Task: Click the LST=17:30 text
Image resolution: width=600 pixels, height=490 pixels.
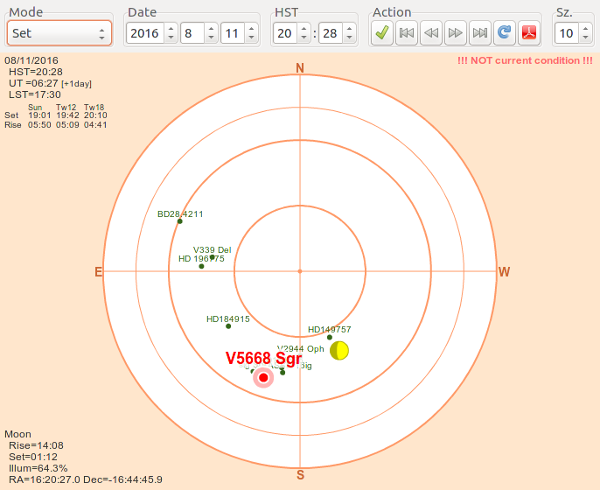Action: [35, 94]
